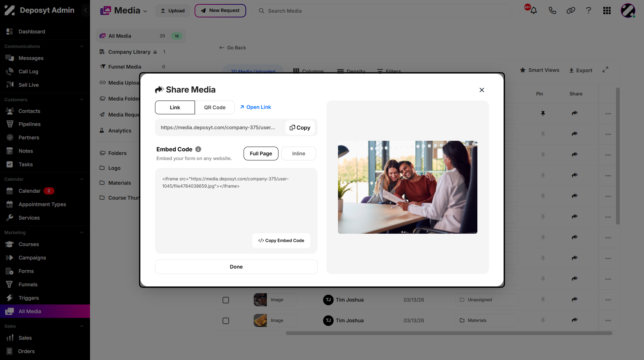Click the Done button
644x360 pixels.
(236, 267)
